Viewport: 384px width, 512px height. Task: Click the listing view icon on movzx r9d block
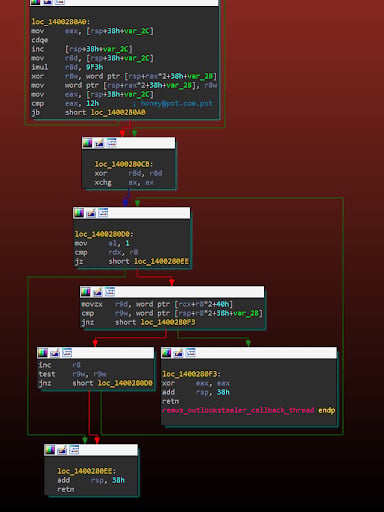click(109, 291)
